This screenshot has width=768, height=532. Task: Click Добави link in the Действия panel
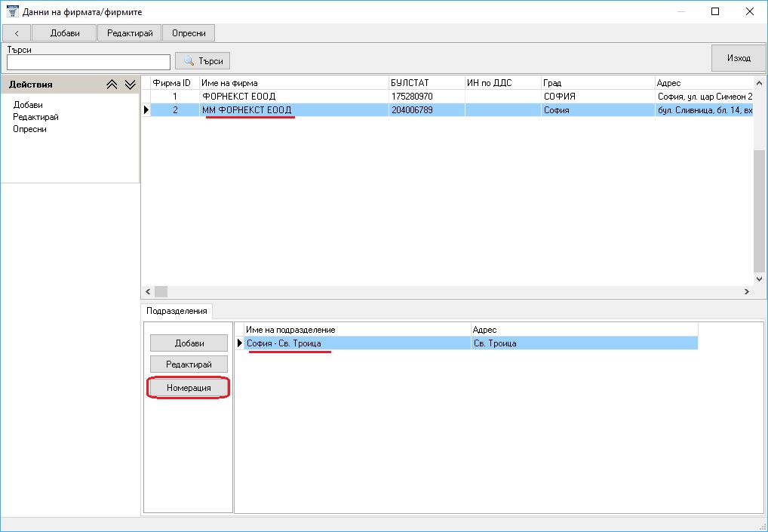(28, 105)
